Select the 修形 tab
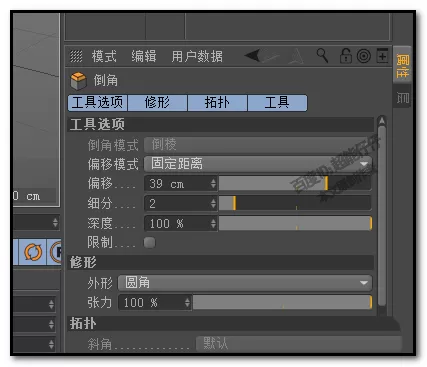The image size is (427, 367). coord(157,102)
